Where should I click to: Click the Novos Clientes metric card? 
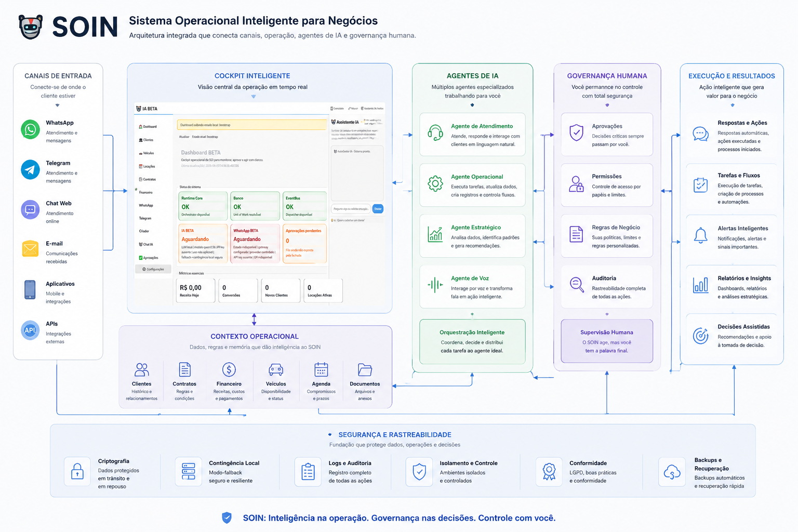pyautogui.click(x=281, y=290)
